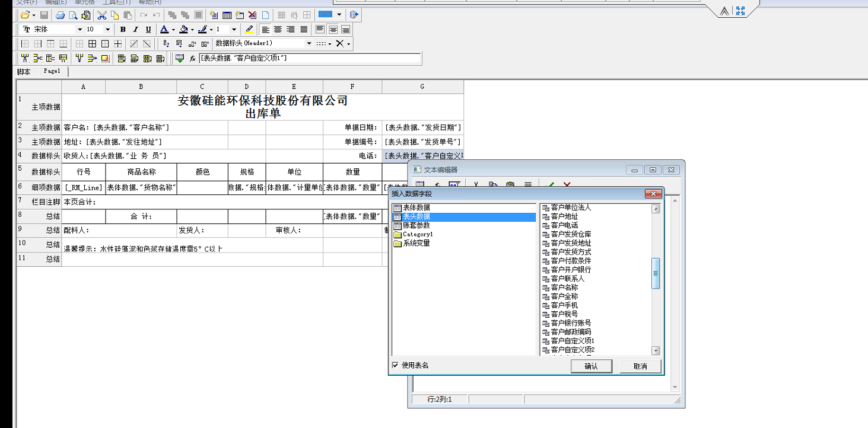Viewport: 868px width, 428px height.
Task: Open the line color dropdown arrow
Action: (211, 30)
